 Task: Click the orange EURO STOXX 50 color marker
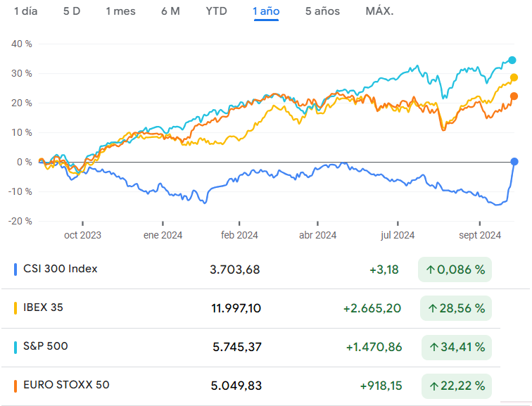coord(15,386)
